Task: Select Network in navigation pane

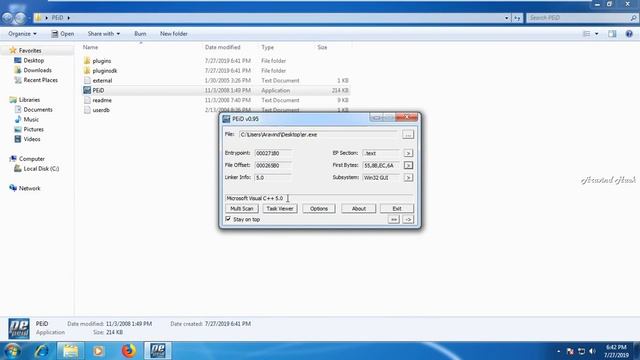Action: pyautogui.click(x=29, y=188)
